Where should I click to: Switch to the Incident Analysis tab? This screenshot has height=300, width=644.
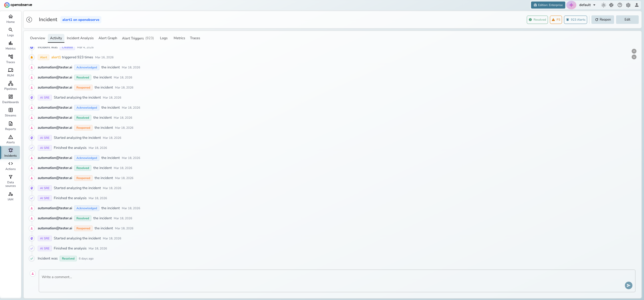(x=80, y=38)
